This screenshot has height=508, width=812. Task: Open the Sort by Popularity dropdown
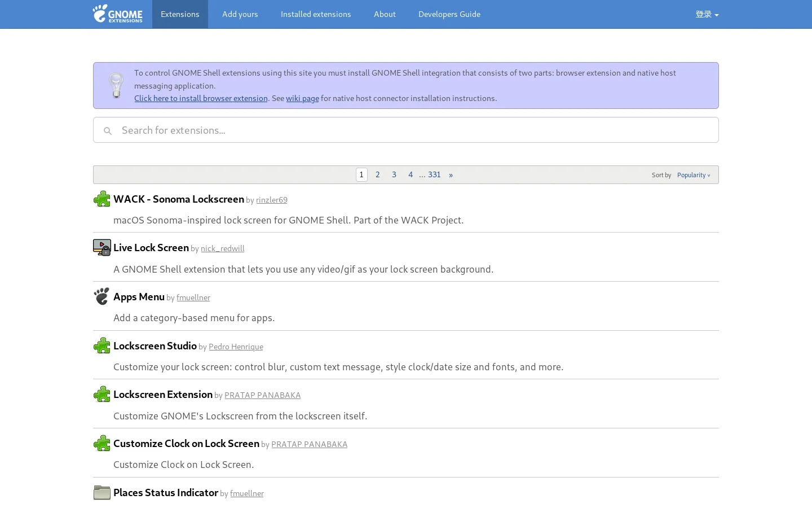click(x=694, y=175)
